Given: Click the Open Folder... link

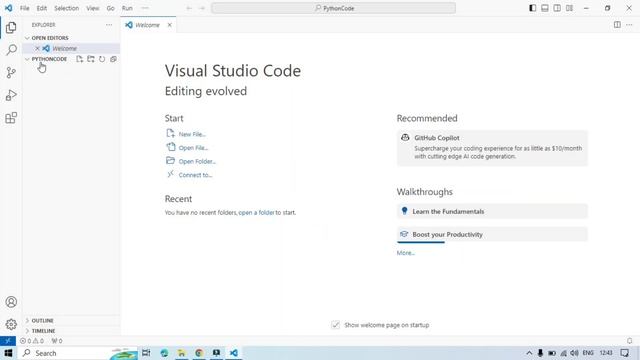Looking at the screenshot, I should click(197, 161).
